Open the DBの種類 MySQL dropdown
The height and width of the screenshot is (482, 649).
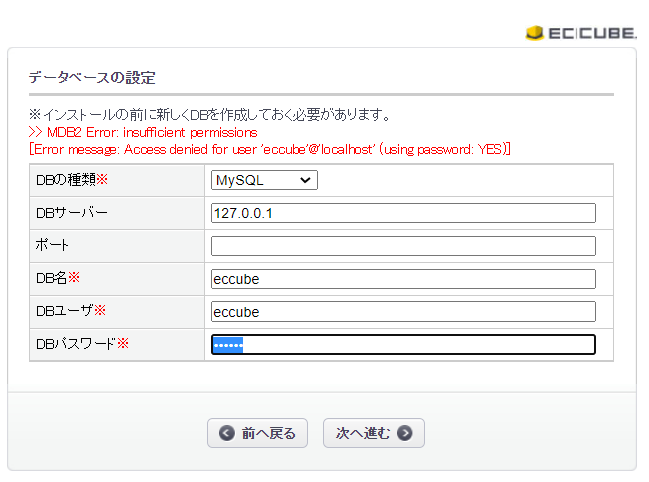264,180
